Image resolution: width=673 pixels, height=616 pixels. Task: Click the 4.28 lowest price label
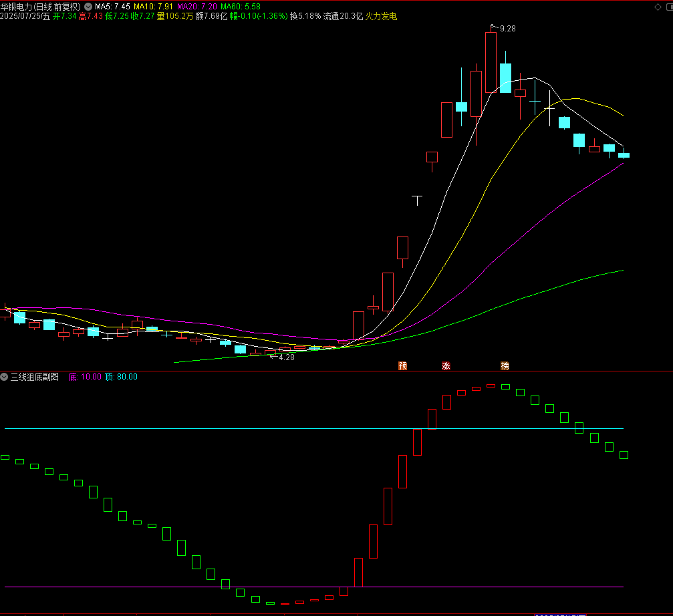[287, 357]
